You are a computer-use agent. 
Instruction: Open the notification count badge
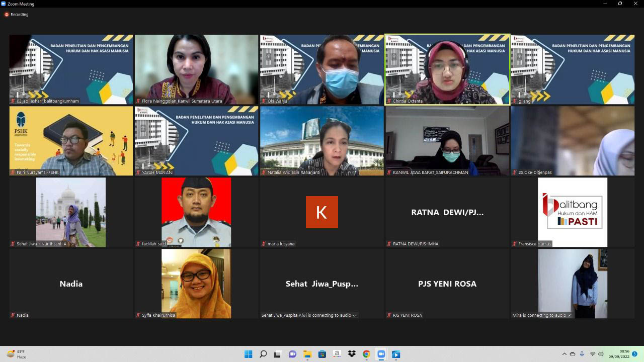(635, 354)
